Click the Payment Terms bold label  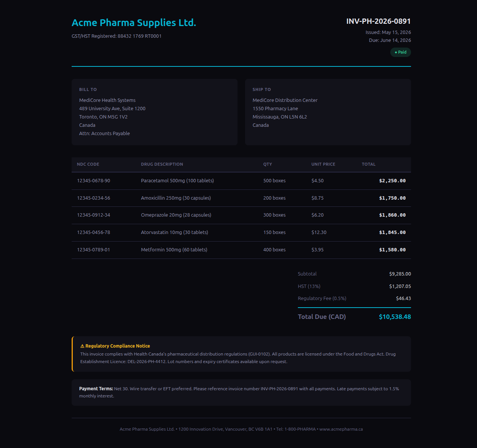(x=96, y=389)
